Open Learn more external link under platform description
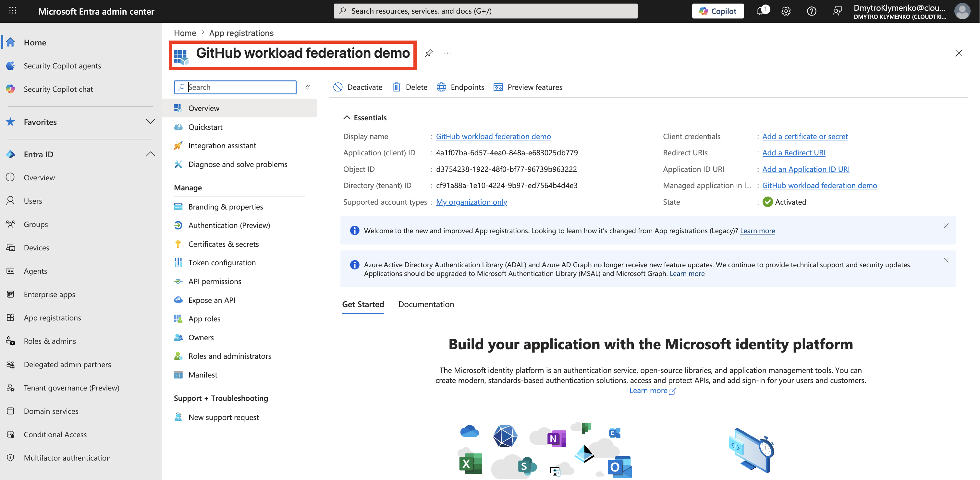 [x=653, y=390]
